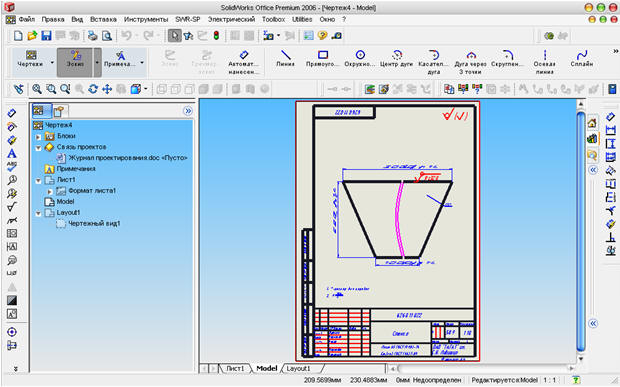Click the Note letter A icon in left toolbar
Screen dimensions: 620x387
12,153
